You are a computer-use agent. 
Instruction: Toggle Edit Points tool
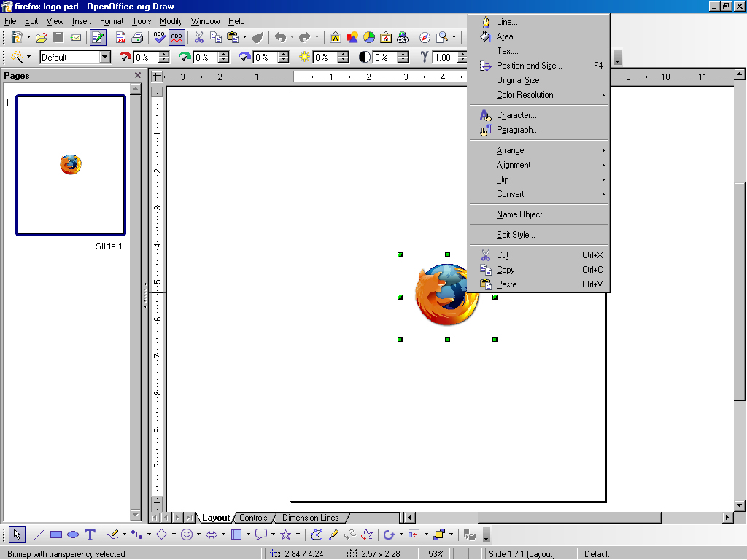pos(316,534)
